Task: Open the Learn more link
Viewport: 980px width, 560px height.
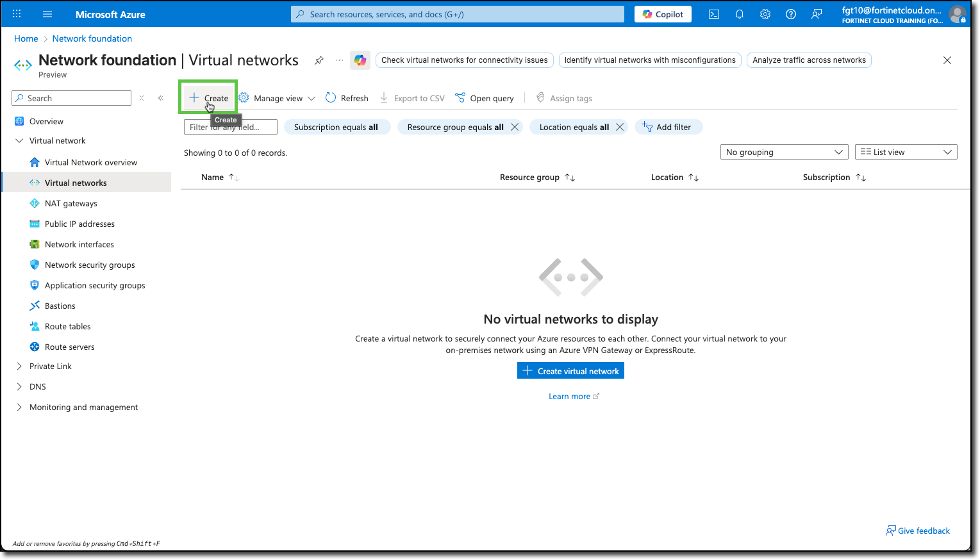Action: [x=570, y=396]
